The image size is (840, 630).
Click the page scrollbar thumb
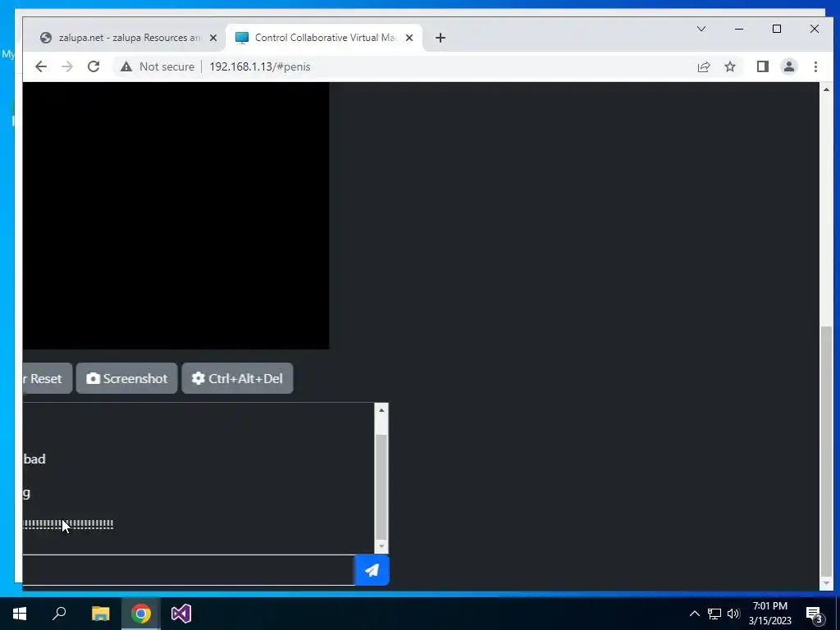827,450
